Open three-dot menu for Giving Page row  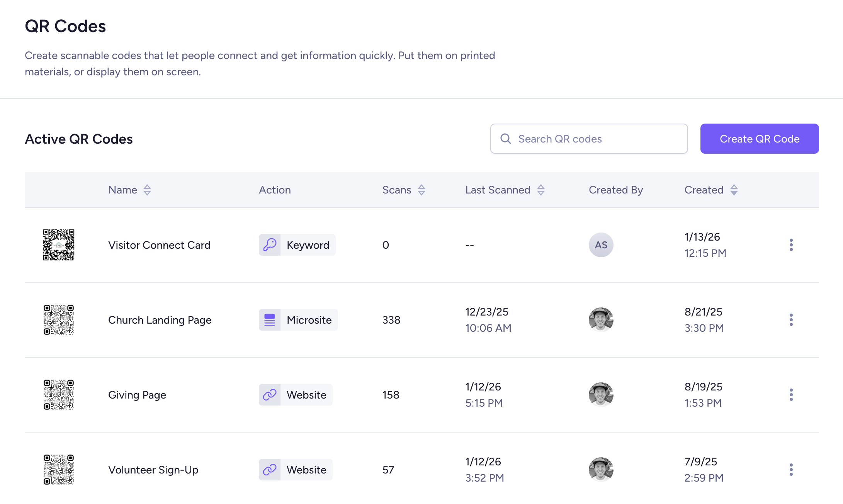click(x=791, y=395)
